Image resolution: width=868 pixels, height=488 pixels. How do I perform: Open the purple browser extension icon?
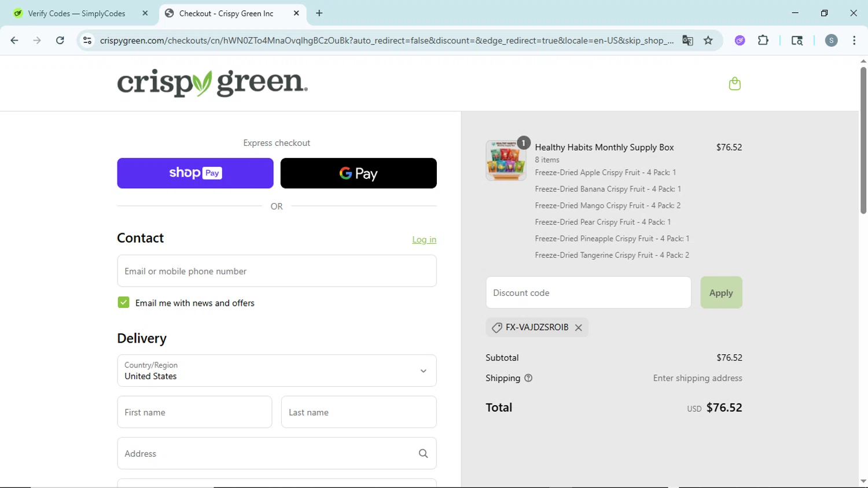tap(740, 41)
